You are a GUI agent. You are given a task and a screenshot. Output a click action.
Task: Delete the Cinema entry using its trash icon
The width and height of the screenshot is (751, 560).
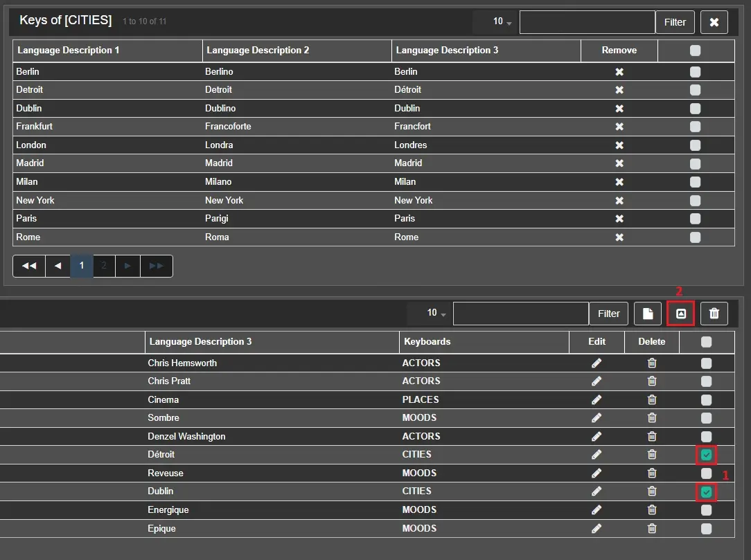coord(651,399)
